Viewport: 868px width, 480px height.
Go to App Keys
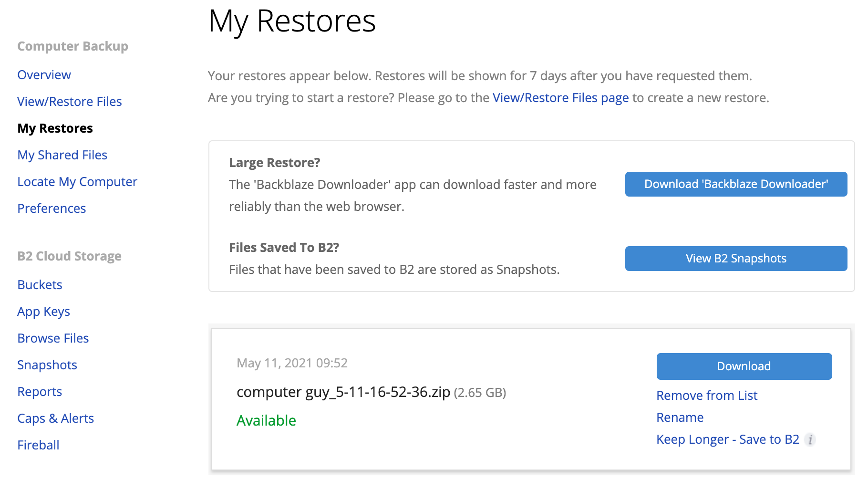click(x=44, y=312)
